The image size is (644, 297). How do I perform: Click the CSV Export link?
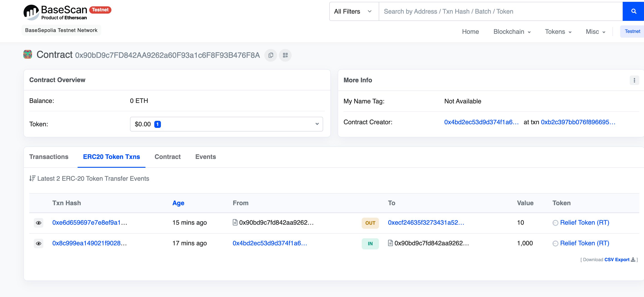(617, 260)
